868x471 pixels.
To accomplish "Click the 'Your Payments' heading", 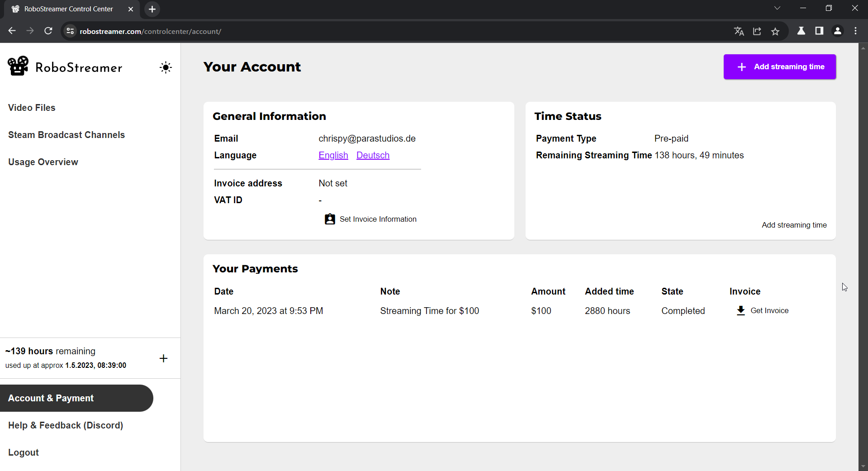I will point(255,269).
